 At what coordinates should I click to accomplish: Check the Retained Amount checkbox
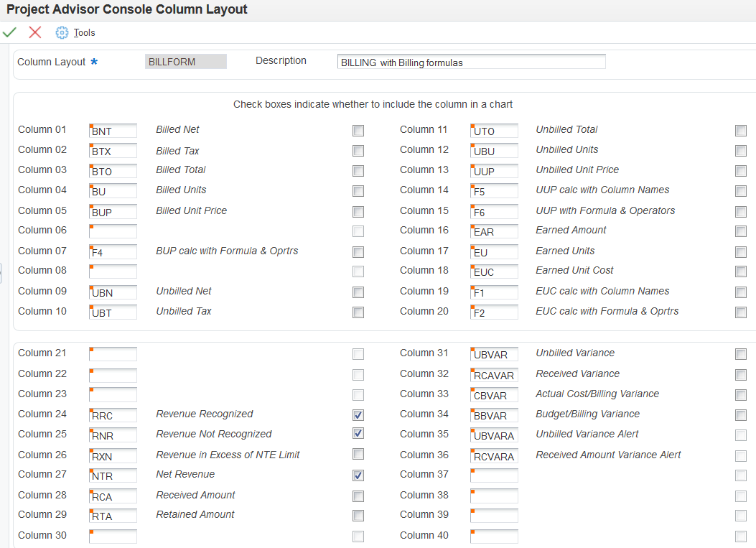tap(358, 516)
